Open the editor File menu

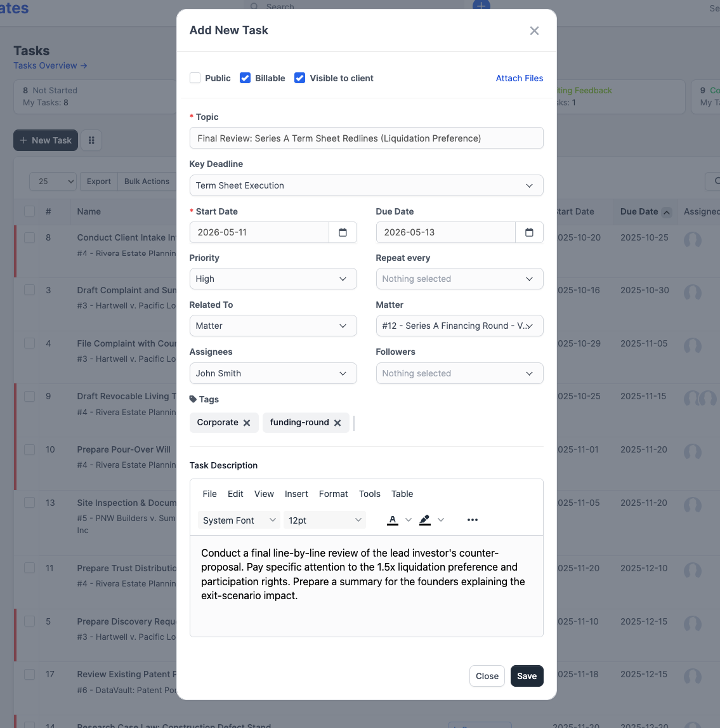coord(210,494)
